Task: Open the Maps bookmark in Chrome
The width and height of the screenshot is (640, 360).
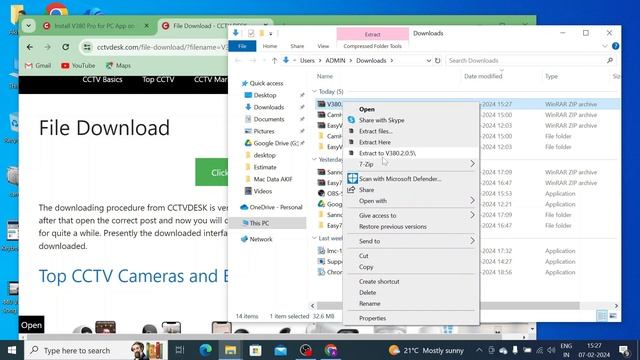Action: (x=118, y=65)
